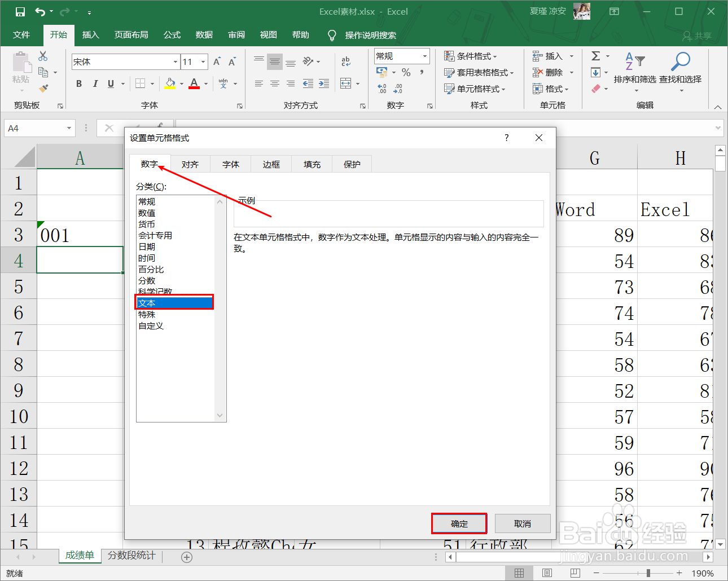Click the Wrap Text icon
Image resolution: width=728 pixels, height=581 pixels.
click(347, 62)
